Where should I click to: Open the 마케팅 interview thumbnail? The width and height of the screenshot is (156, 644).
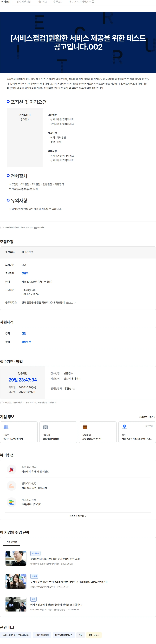16,581
